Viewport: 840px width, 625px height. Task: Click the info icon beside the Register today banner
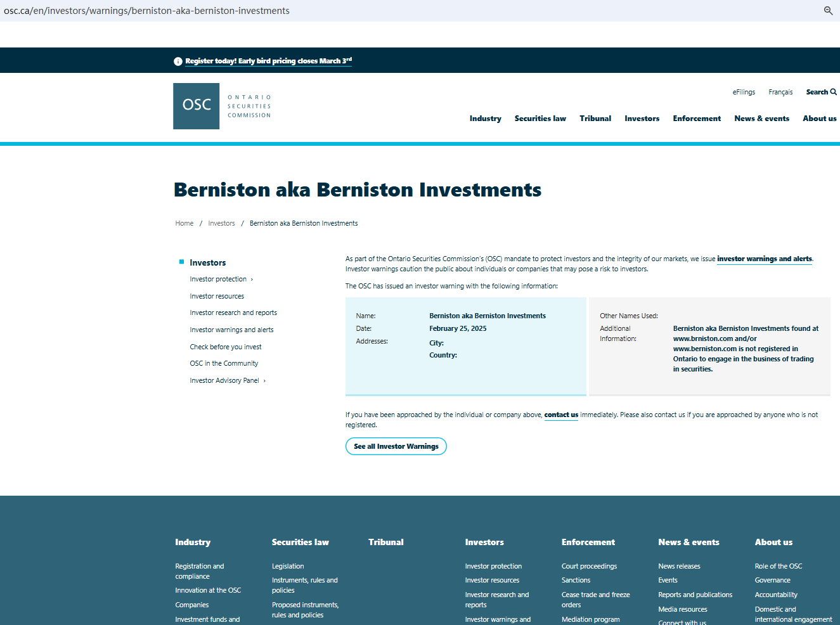click(178, 61)
